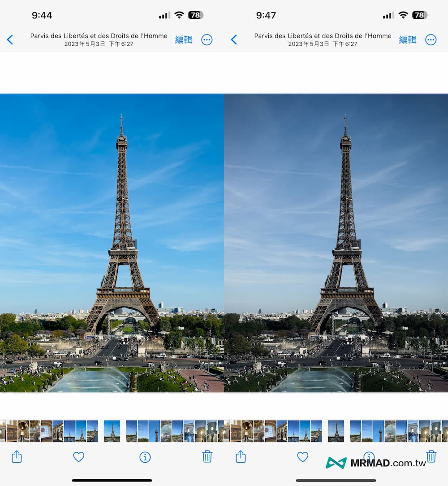
Task: Tap the battery indicator in 9:44 status bar
Action: tap(196, 15)
